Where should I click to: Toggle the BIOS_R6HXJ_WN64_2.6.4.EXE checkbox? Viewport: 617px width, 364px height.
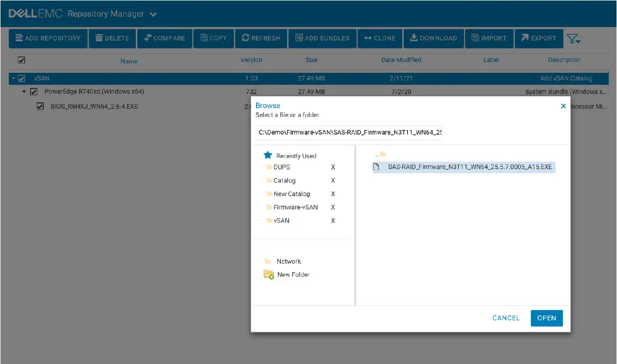click(40, 106)
